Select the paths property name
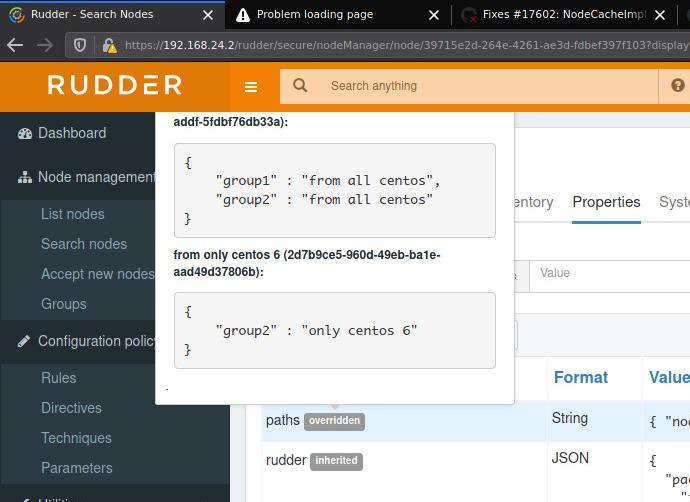The height and width of the screenshot is (502, 690). [283, 421]
